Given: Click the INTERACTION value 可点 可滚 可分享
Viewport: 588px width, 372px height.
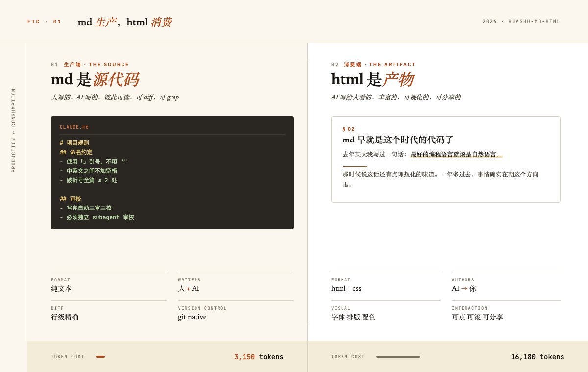Looking at the screenshot, I should click(477, 317).
